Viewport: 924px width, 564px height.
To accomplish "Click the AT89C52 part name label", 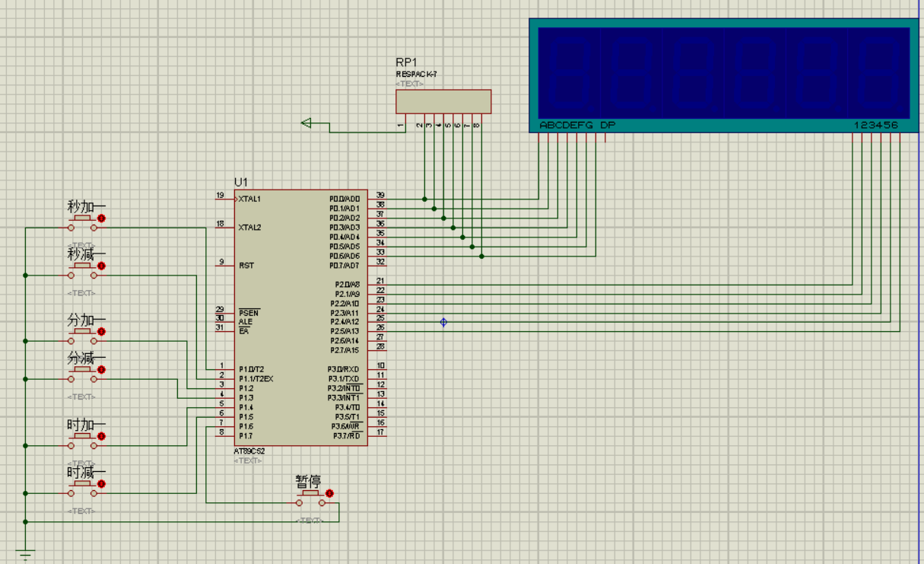I will 249,451.
